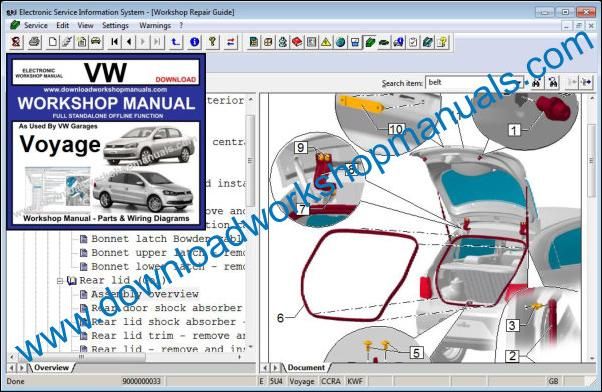Open the Settings menu
The image size is (602, 392).
115,25
